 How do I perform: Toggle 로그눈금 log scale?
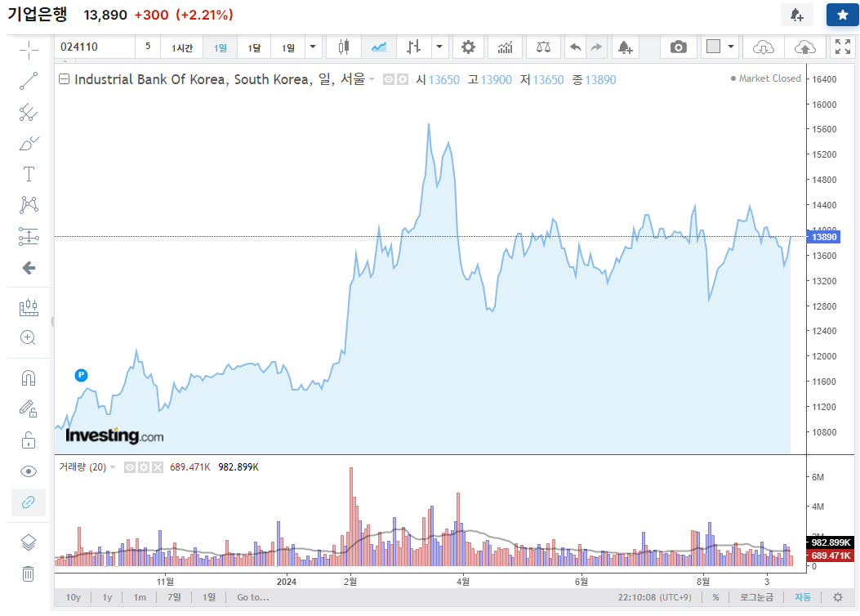[756, 597]
